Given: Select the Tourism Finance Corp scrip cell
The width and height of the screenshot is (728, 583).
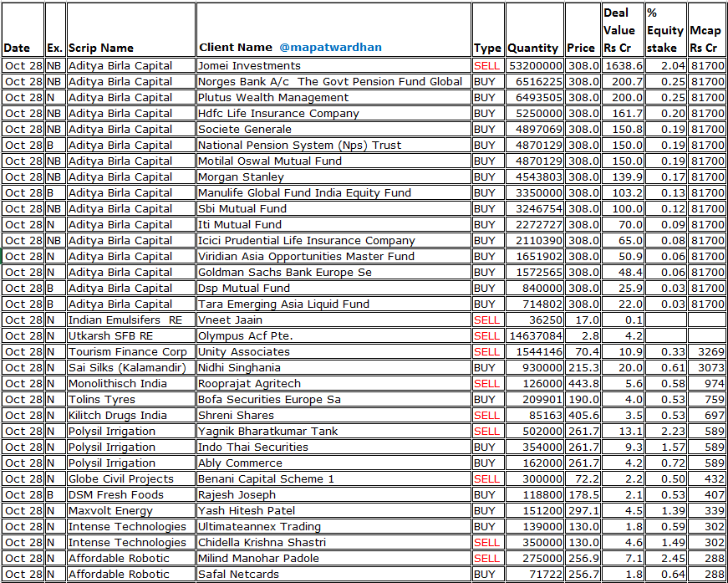Looking at the screenshot, I should [x=131, y=351].
